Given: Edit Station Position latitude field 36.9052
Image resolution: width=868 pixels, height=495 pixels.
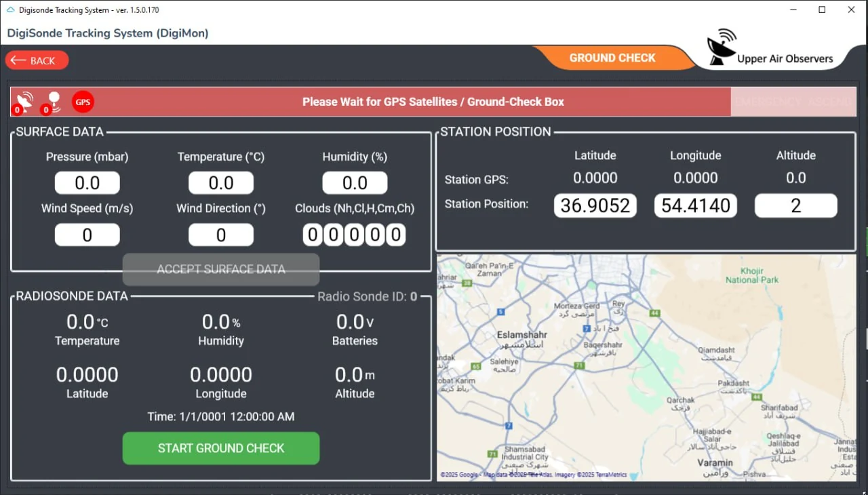Looking at the screenshot, I should pyautogui.click(x=595, y=205).
